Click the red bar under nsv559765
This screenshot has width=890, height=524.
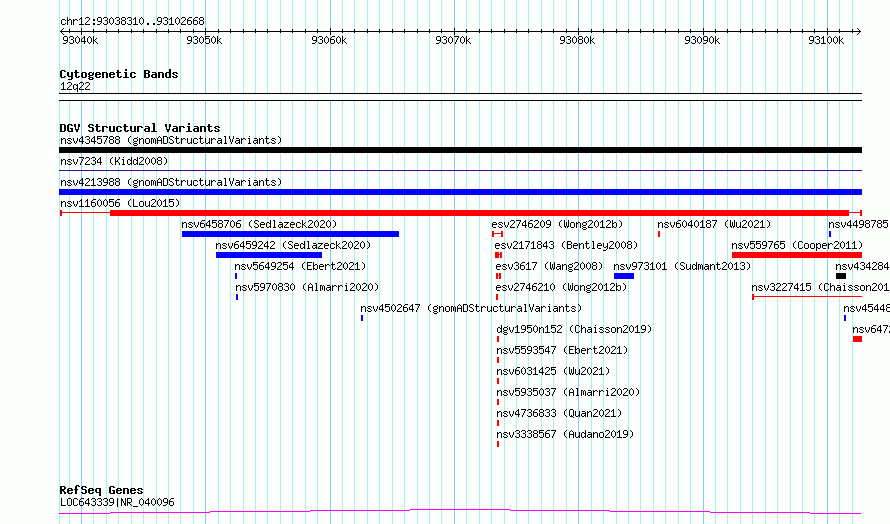[797, 255]
